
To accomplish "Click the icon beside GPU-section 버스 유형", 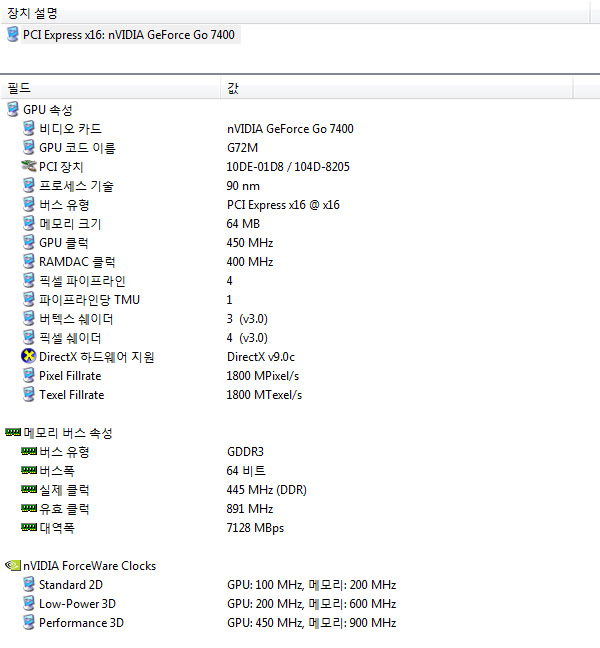I will tap(29, 205).
